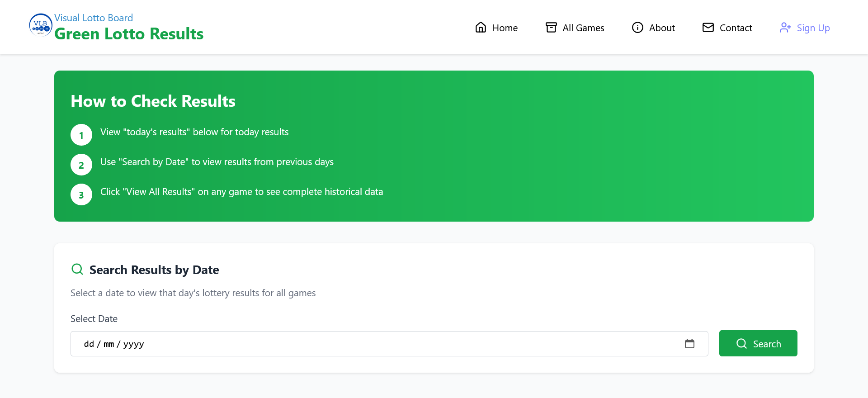Click Visual Lotto Board site name
Screen dimensions: 868x398
click(94, 18)
